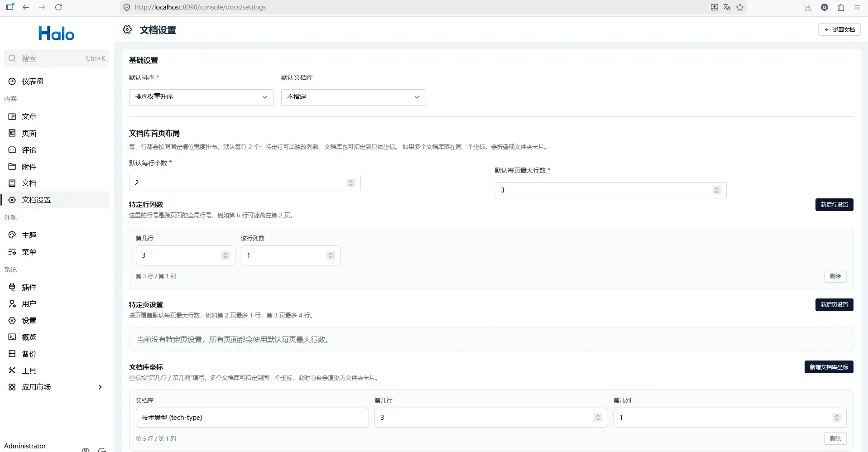This screenshot has width=868, height=452.
Task: Open the 默认文档库 dropdown
Action: 354,97
